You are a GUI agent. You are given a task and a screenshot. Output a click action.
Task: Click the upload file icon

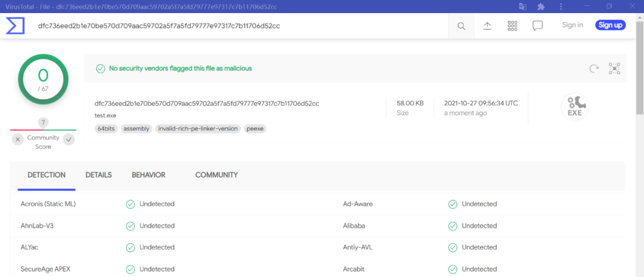coord(487,26)
